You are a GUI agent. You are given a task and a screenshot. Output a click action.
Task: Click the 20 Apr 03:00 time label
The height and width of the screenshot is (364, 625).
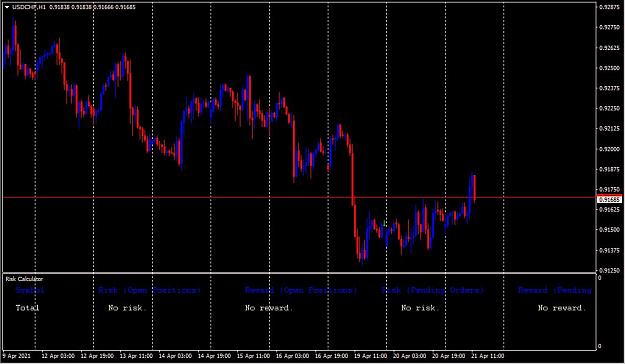click(409, 356)
